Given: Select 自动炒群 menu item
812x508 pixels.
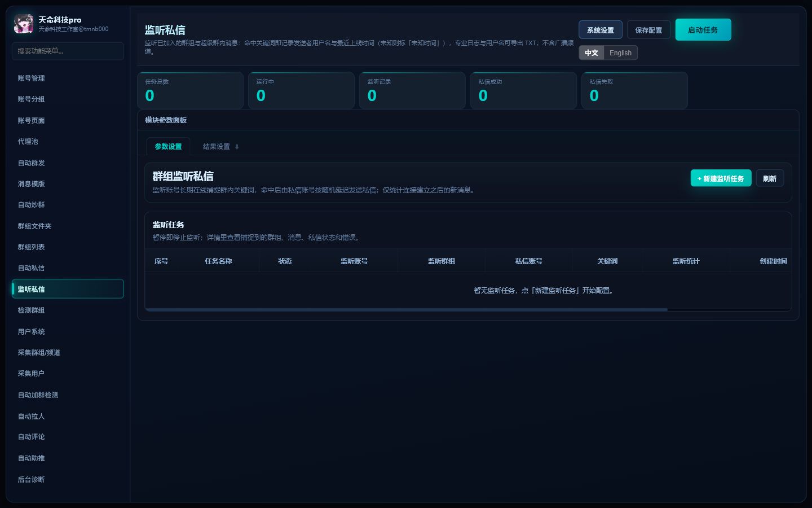Looking at the screenshot, I should coord(68,205).
